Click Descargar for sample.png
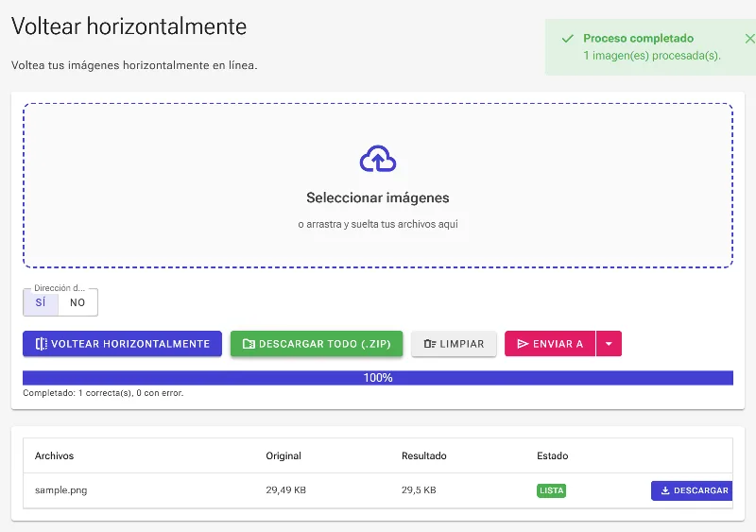 (692, 490)
